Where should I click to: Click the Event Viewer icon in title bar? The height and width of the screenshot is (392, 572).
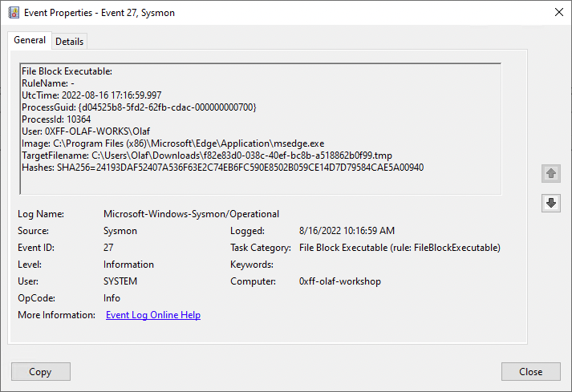[x=13, y=12]
